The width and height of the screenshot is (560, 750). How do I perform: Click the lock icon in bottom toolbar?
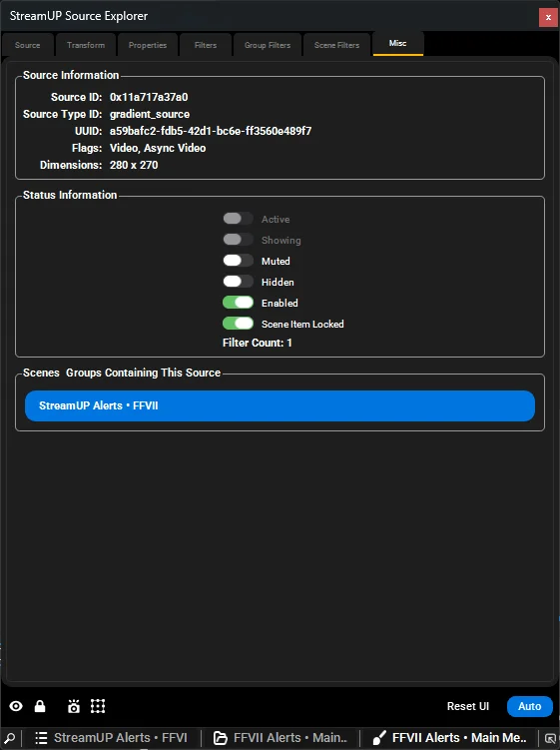[x=40, y=706]
